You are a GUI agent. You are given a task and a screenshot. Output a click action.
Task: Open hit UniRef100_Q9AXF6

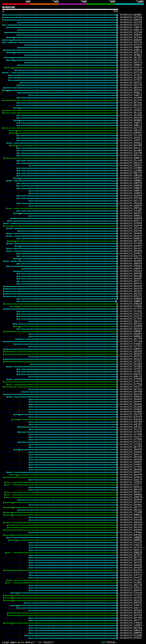pos(131,20)
